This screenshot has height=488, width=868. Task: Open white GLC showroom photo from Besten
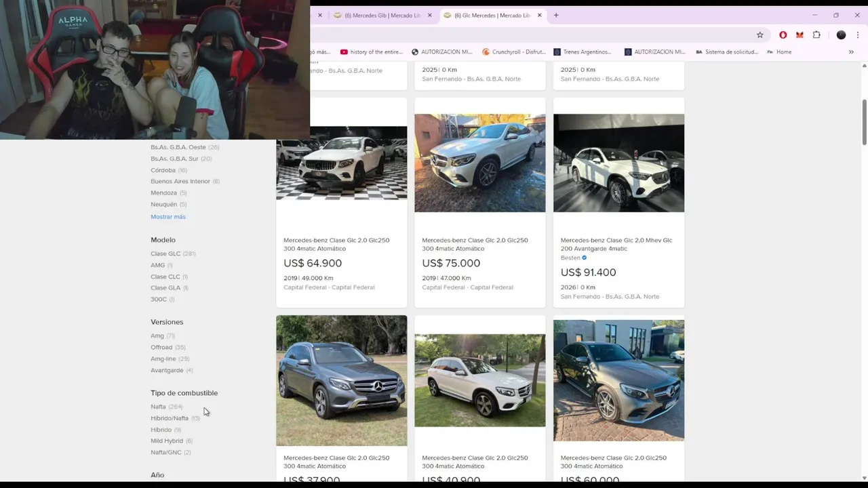(x=618, y=163)
